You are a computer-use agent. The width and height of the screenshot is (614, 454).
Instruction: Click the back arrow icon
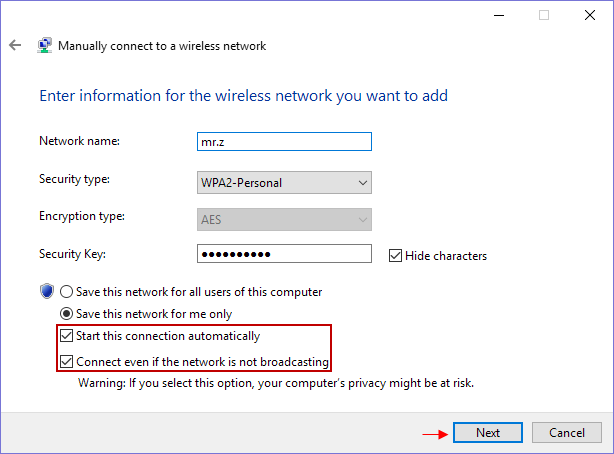click(x=15, y=46)
